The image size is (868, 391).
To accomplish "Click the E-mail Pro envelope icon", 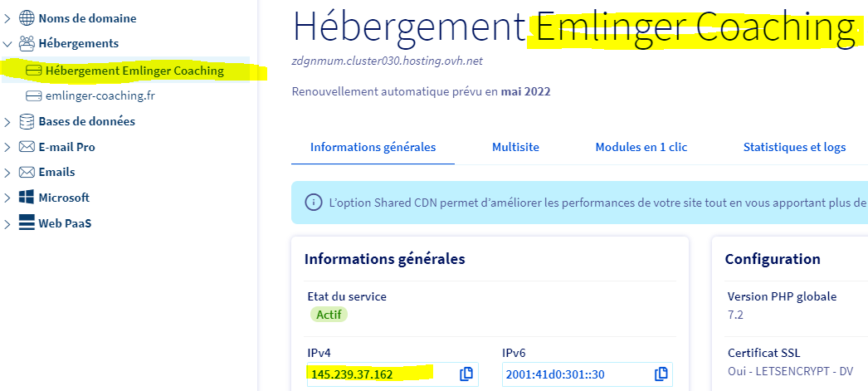I will 27,147.
